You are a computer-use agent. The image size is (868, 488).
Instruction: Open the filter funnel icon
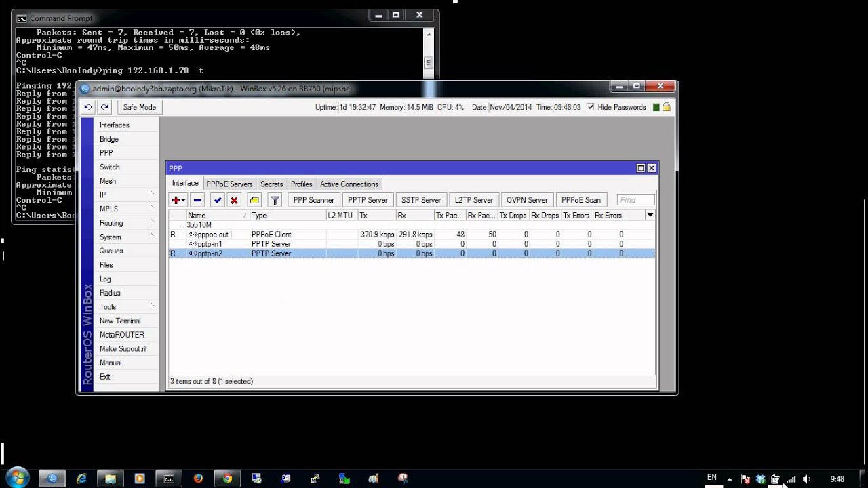point(275,200)
